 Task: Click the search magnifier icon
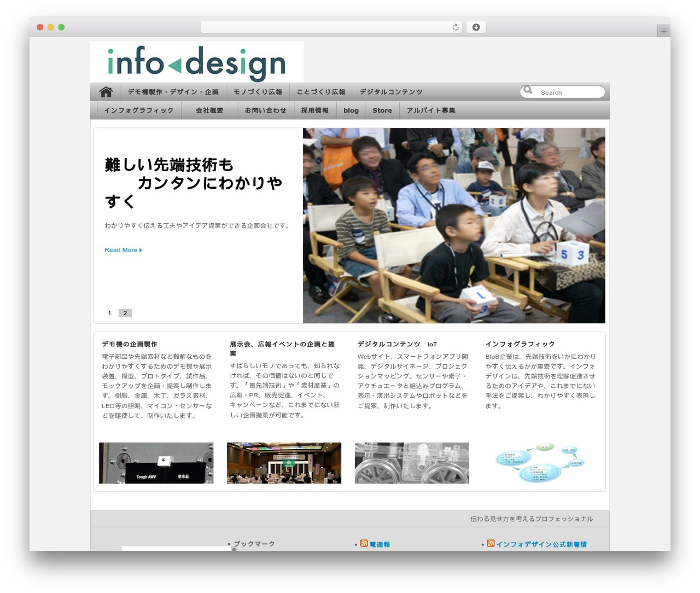pyautogui.click(x=528, y=90)
